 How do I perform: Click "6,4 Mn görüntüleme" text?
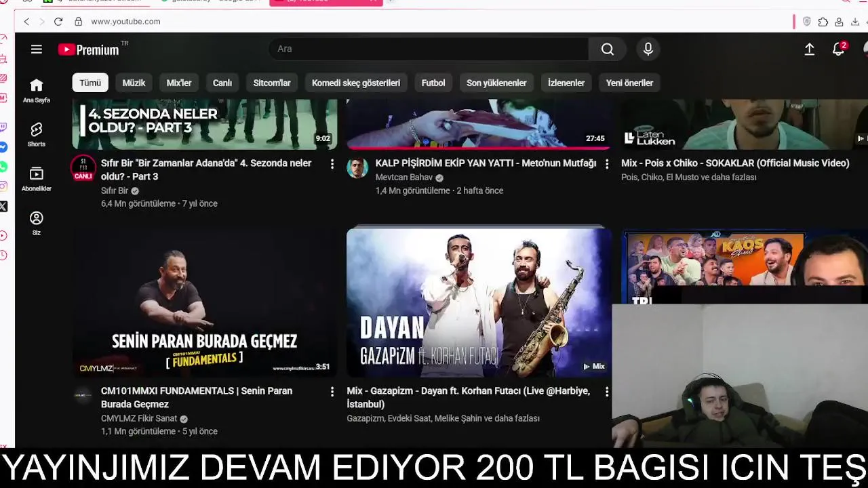tap(139, 204)
